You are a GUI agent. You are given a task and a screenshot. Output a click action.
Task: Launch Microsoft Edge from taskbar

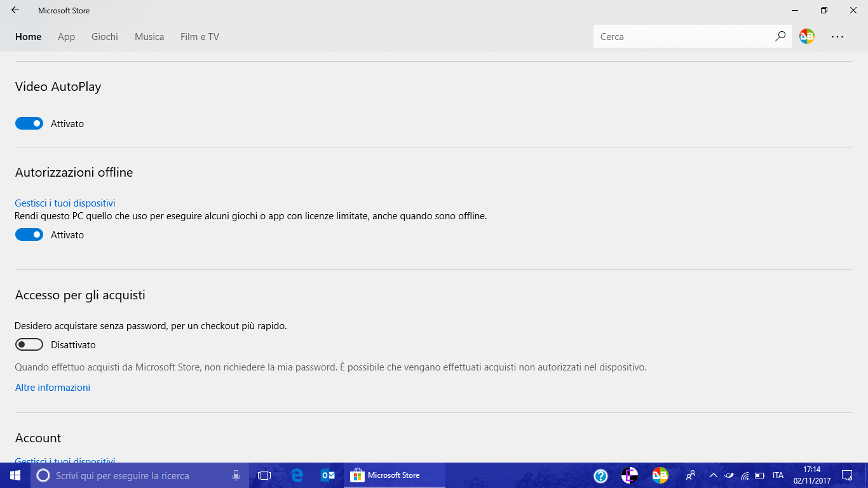(x=297, y=475)
